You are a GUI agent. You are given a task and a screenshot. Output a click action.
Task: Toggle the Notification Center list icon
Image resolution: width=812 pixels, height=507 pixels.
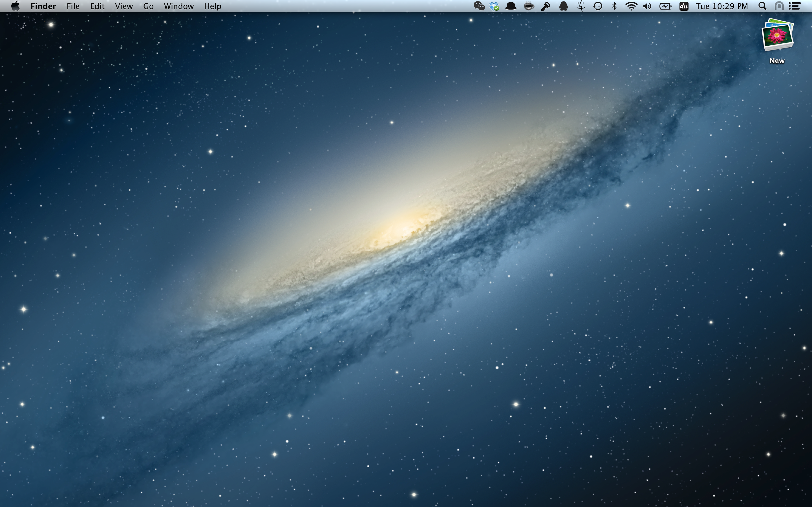click(x=795, y=6)
